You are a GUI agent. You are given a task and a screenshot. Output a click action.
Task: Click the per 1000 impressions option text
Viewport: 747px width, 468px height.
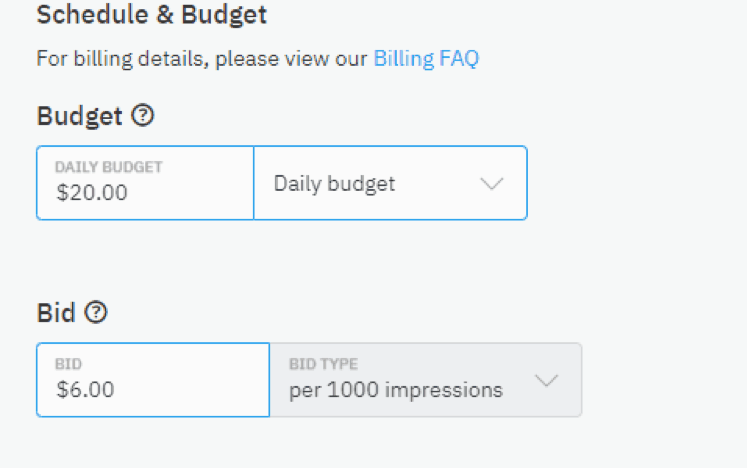pyautogui.click(x=396, y=390)
